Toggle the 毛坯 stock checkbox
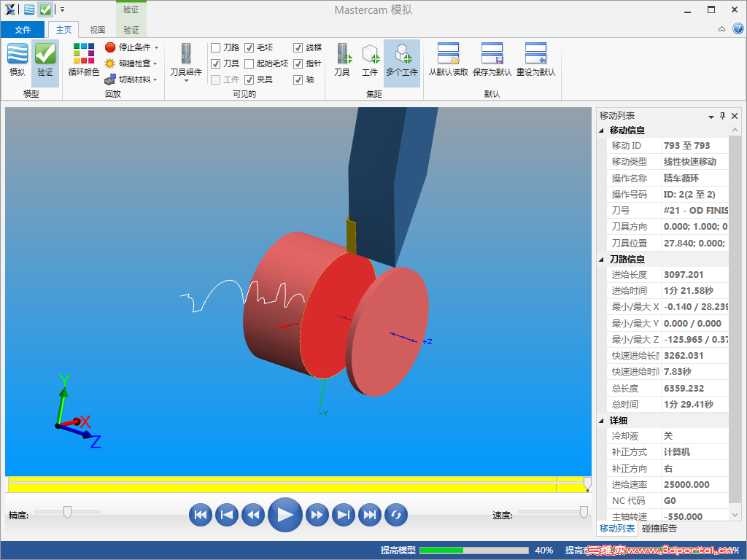 point(249,47)
